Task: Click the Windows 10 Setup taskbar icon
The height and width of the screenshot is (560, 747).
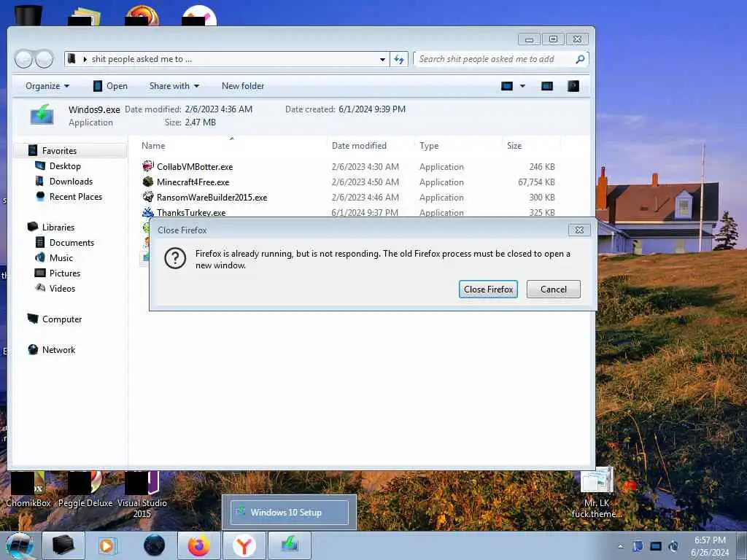Action: pos(290,545)
